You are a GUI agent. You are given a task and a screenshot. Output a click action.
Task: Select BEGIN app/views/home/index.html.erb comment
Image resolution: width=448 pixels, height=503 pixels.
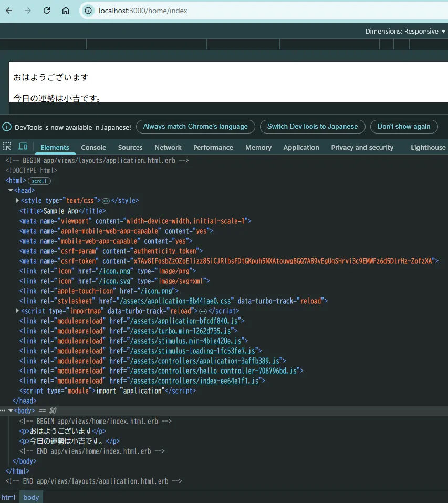coord(96,421)
